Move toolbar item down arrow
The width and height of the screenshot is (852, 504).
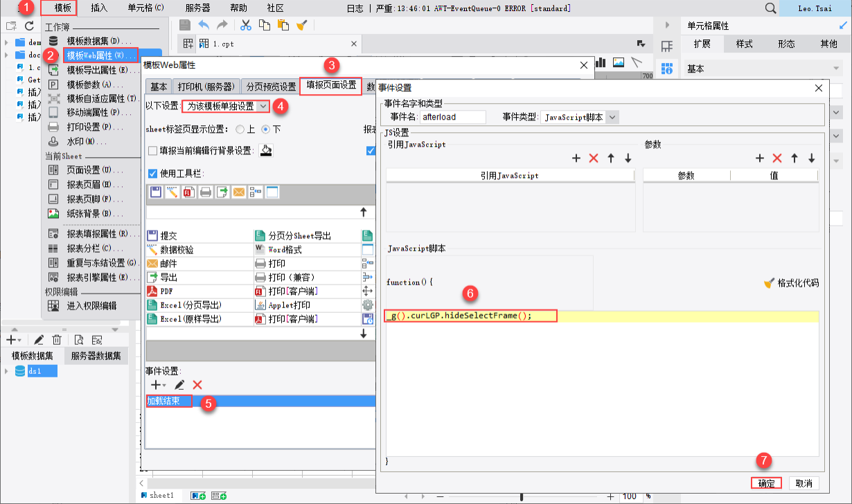coord(364,334)
